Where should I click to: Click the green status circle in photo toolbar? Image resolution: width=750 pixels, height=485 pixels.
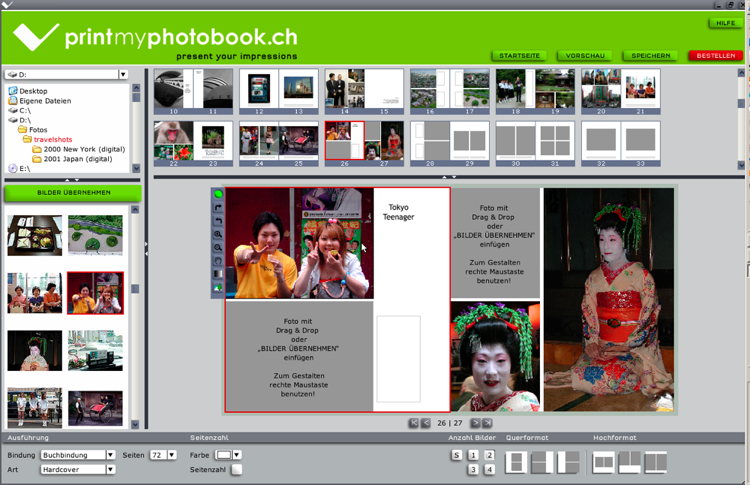point(218,194)
